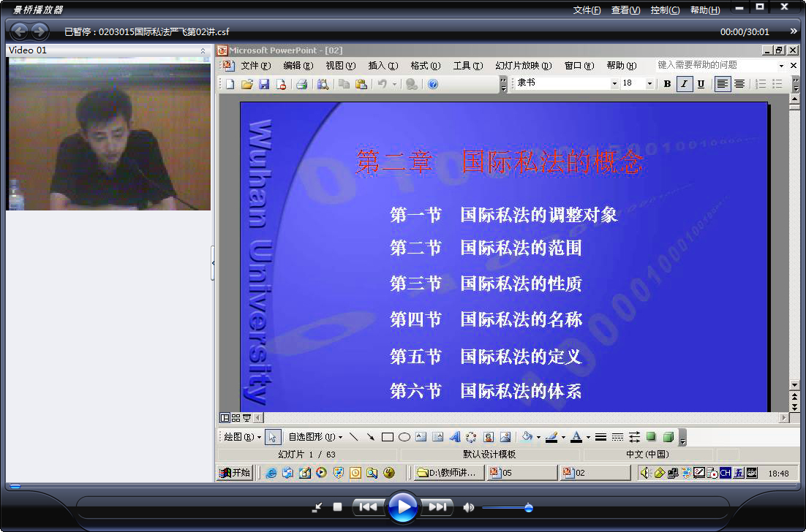Open the PowerPoint 幻灯片放映(D) menu
The image size is (806, 532).
tap(523, 66)
